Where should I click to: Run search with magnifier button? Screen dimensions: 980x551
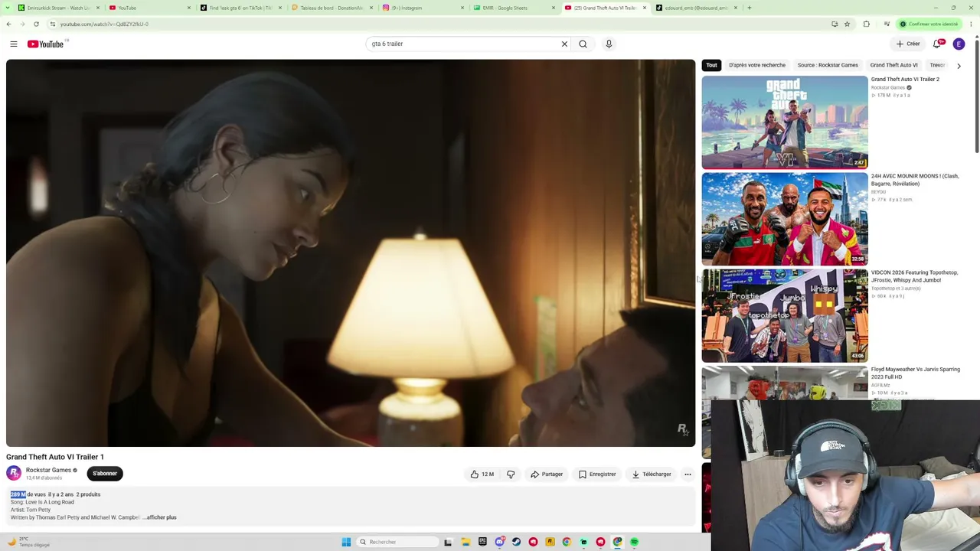coord(583,44)
